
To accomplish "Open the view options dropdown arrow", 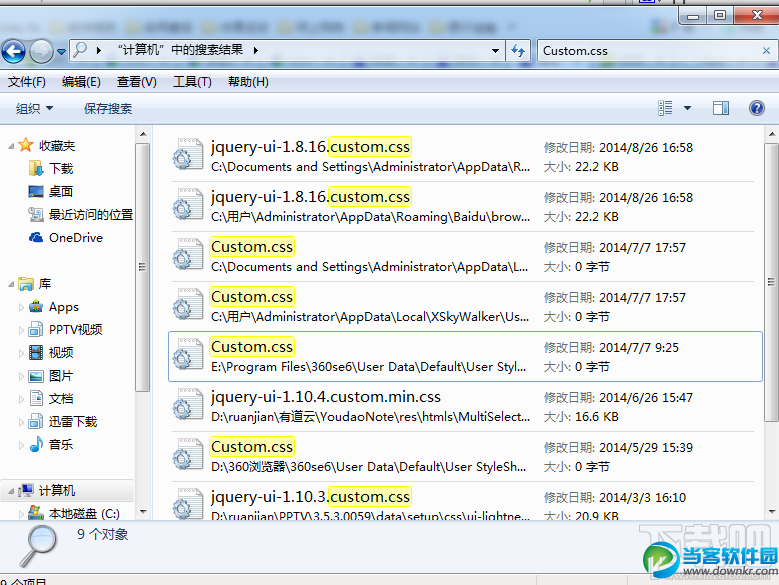I will coord(687,108).
